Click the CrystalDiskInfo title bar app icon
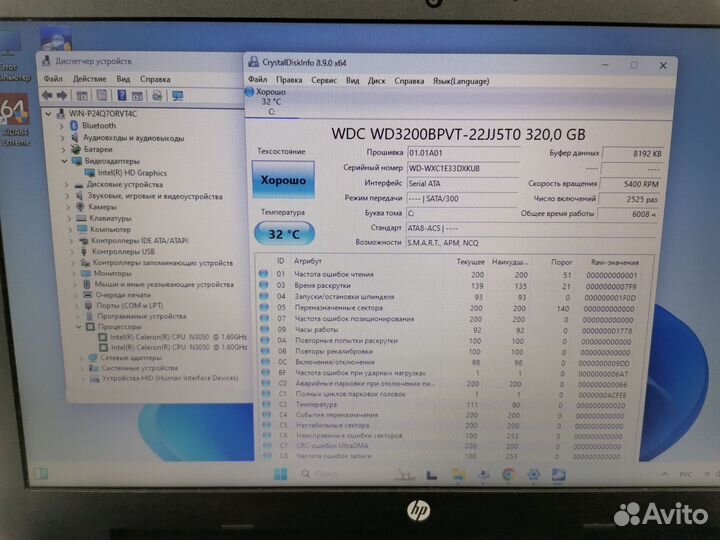 [x=253, y=62]
